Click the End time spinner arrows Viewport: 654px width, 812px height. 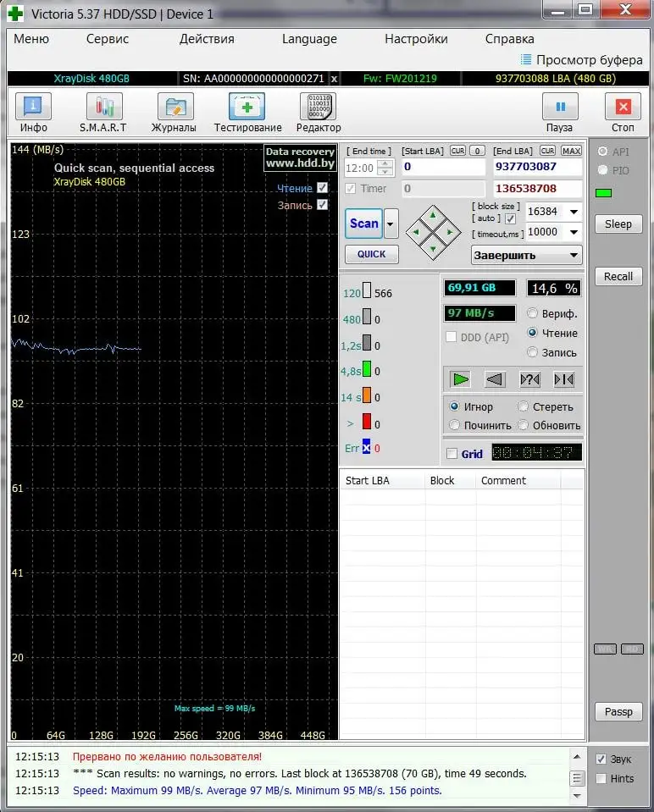point(385,168)
